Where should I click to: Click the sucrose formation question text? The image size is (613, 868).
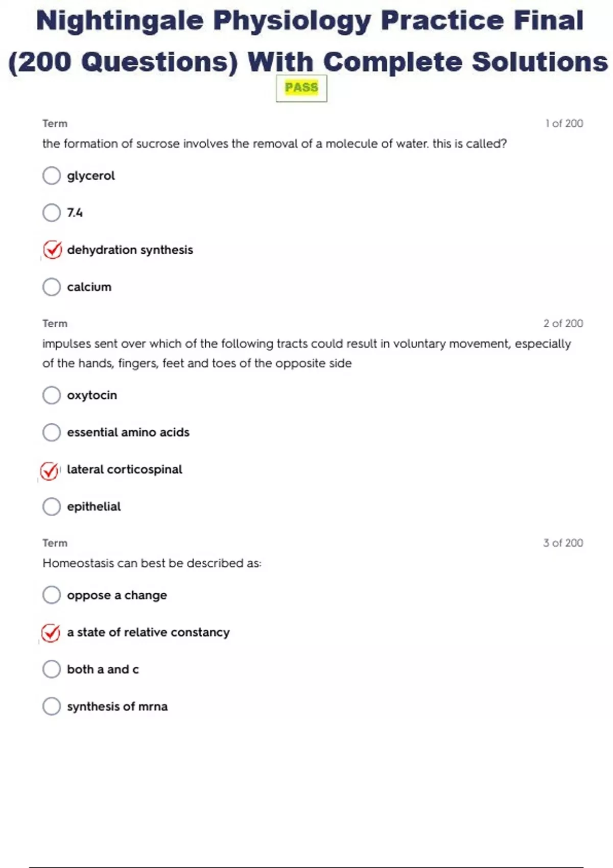coord(274,144)
